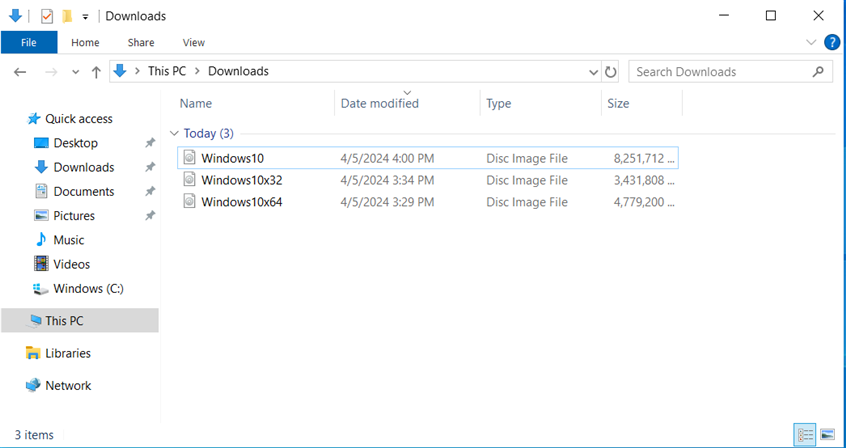Expand the ribbon with the chevron
This screenshot has height=448, width=846.
(811, 42)
